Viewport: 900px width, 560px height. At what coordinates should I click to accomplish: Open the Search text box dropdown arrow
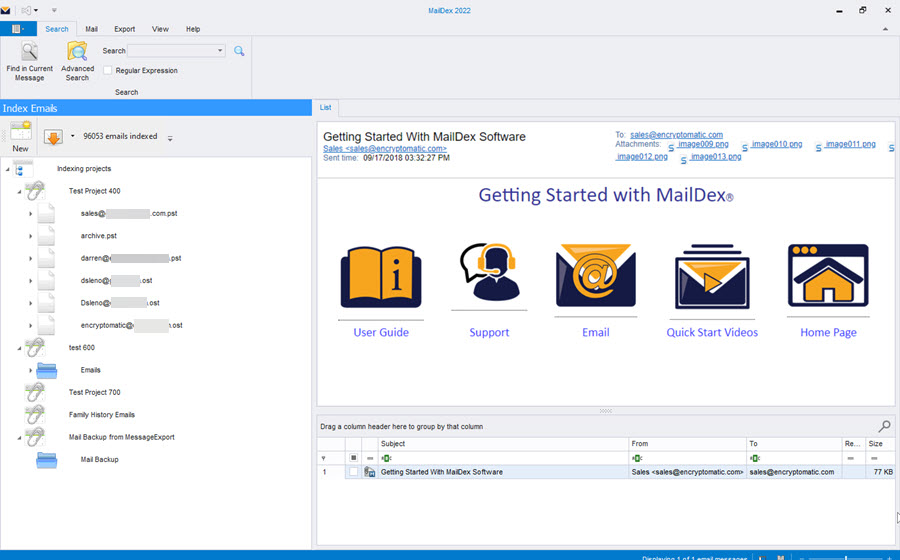220,50
